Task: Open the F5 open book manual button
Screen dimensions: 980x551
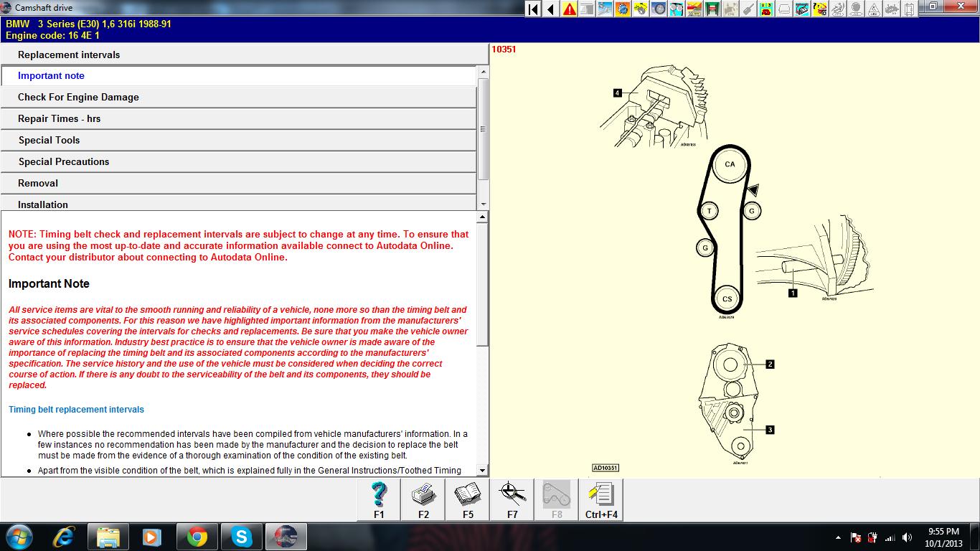Action: tap(468, 499)
